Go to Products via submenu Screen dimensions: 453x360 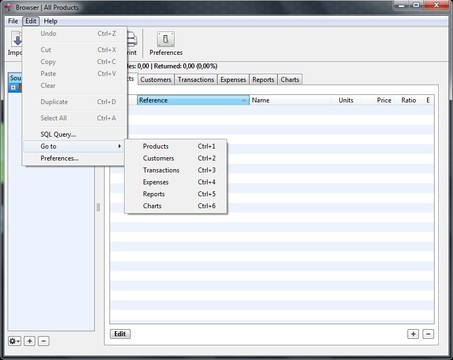pyautogui.click(x=176, y=146)
